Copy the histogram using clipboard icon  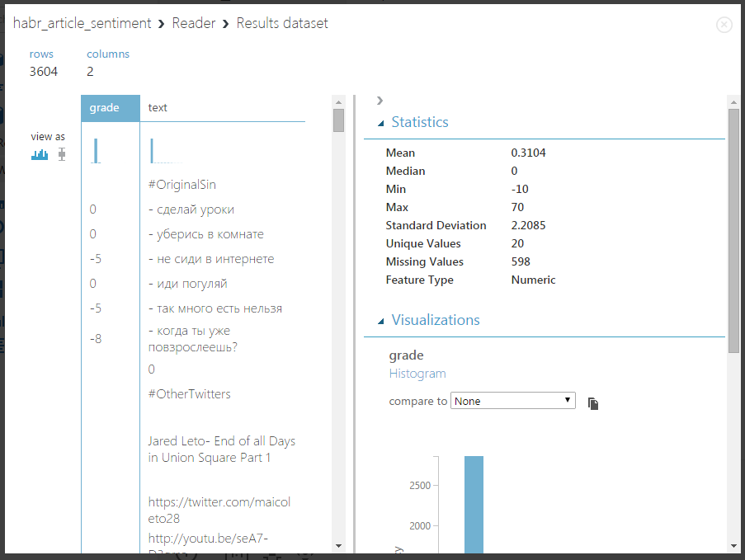(592, 403)
